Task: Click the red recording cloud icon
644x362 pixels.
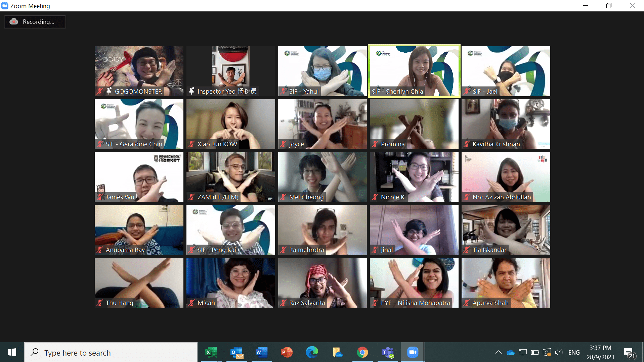Action: [14, 21]
